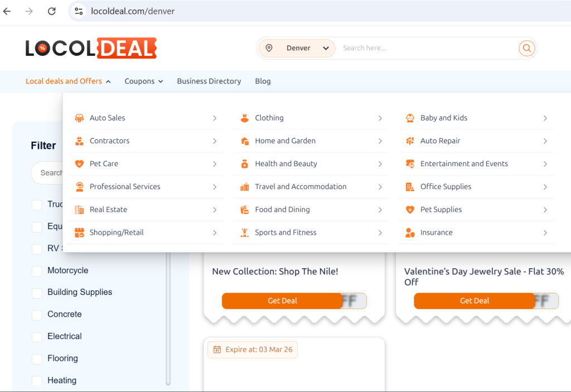Select the Food and Dining icon
Viewport: 571px width, 392px height.
point(244,210)
